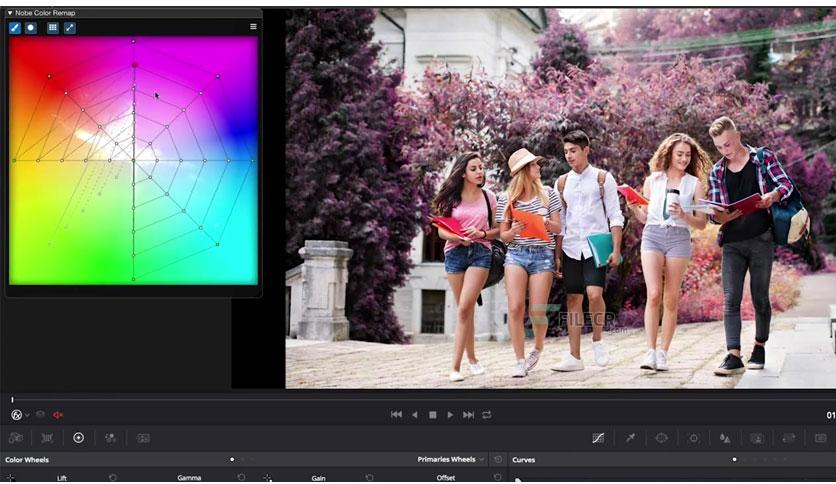Click the stop playback button

pos(433,415)
